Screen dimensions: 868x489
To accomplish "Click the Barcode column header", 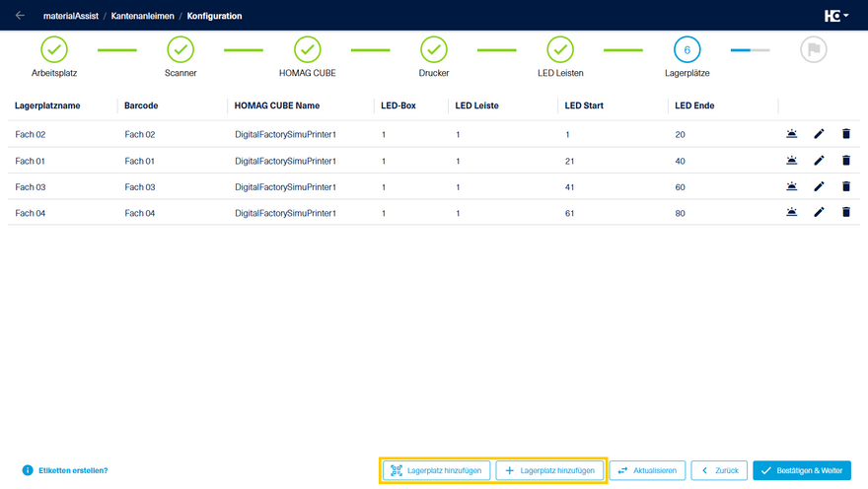I will pos(141,105).
